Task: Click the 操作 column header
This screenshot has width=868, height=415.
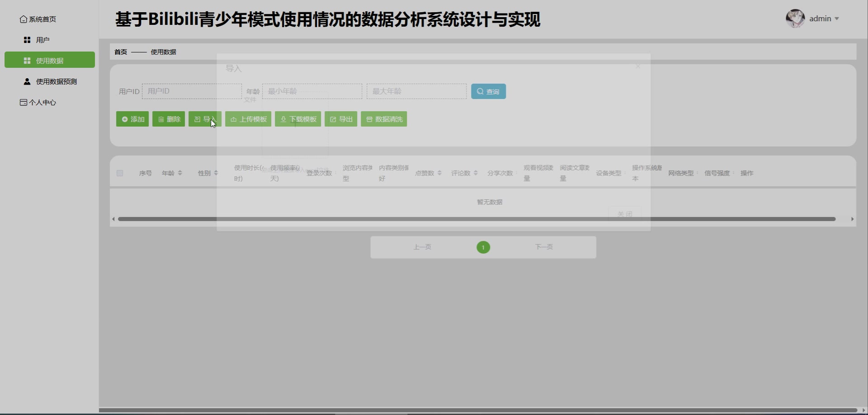Action: click(x=747, y=173)
